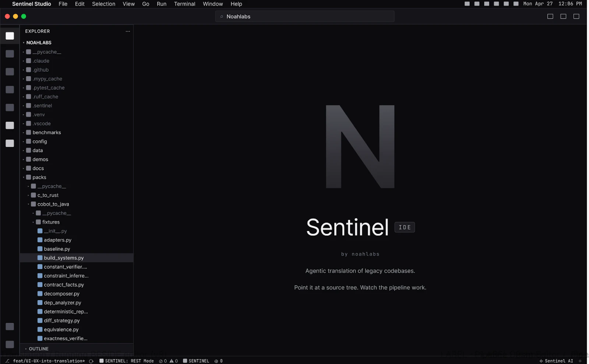
Task: Click the file icon beside contract_facts.py
Action: click(x=40, y=285)
